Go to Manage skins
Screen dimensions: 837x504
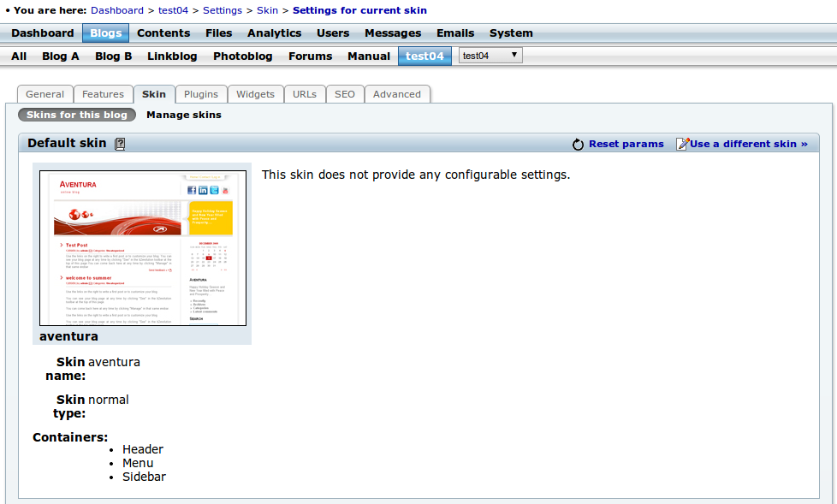click(184, 115)
